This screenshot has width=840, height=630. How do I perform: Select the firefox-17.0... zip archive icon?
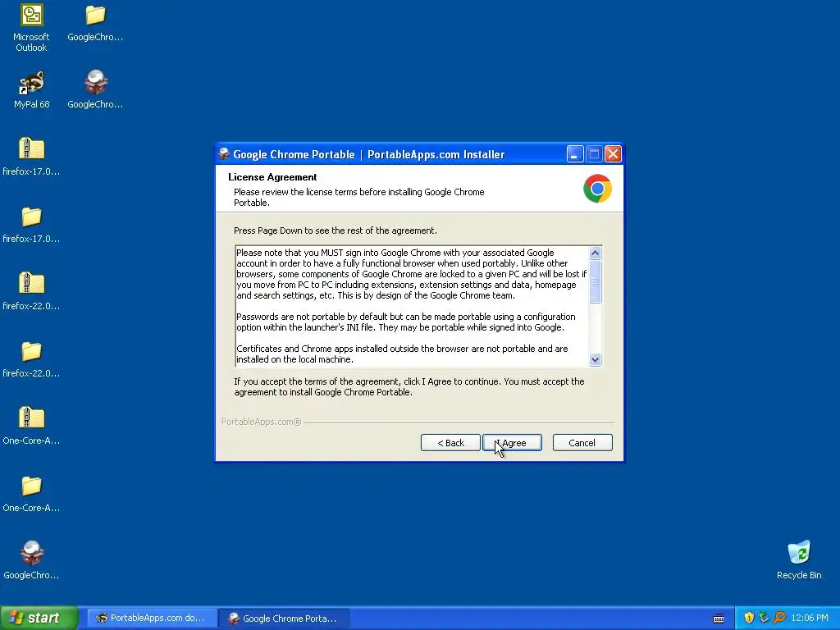point(31,157)
